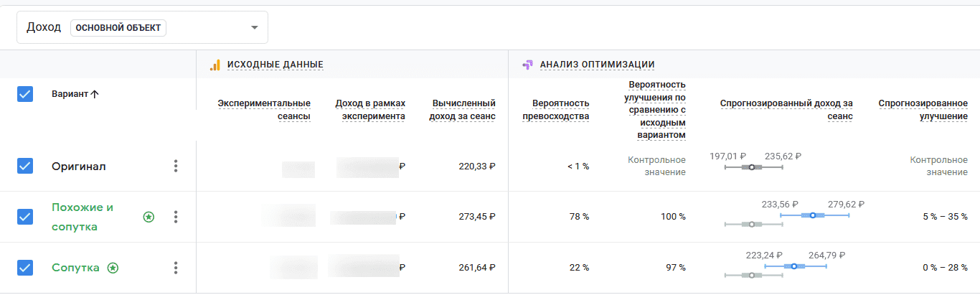Click the Analytics icon beside ИСХОДНЫЕ ДАННЫЕ
This screenshot has width=980, height=295.
(x=215, y=65)
